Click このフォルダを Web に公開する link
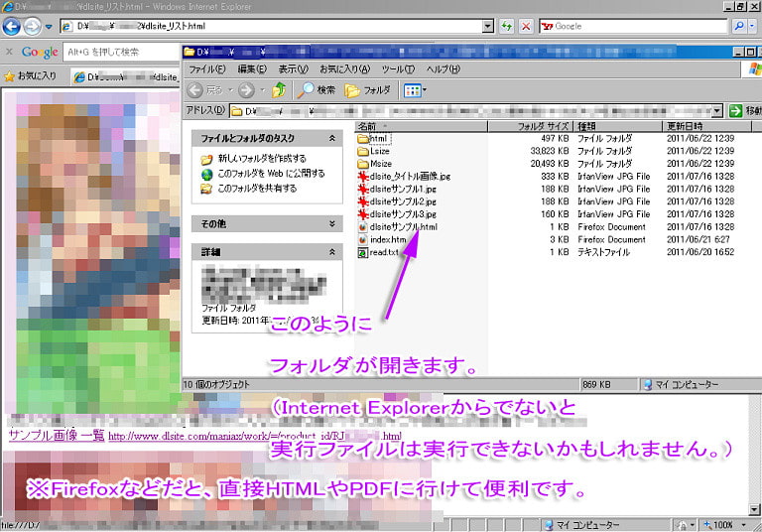The width and height of the screenshot is (762, 532). pos(271,174)
